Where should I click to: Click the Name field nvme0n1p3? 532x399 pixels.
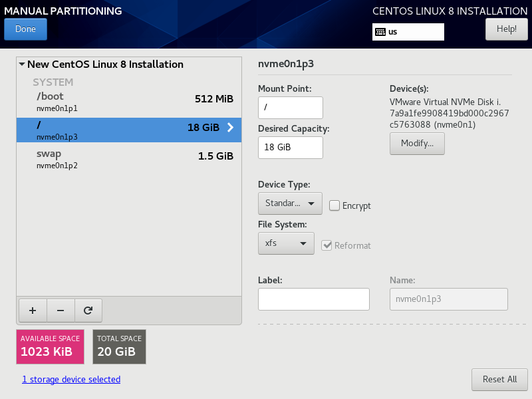pyautogui.click(x=448, y=299)
